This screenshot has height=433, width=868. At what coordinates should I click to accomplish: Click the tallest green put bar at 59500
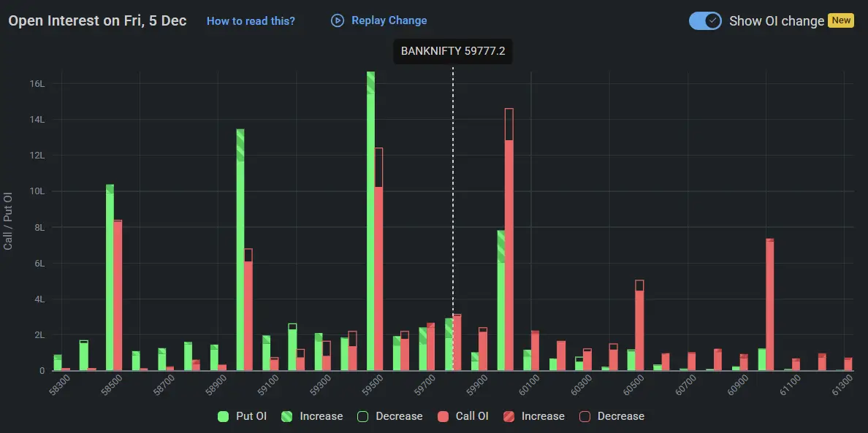click(x=371, y=219)
